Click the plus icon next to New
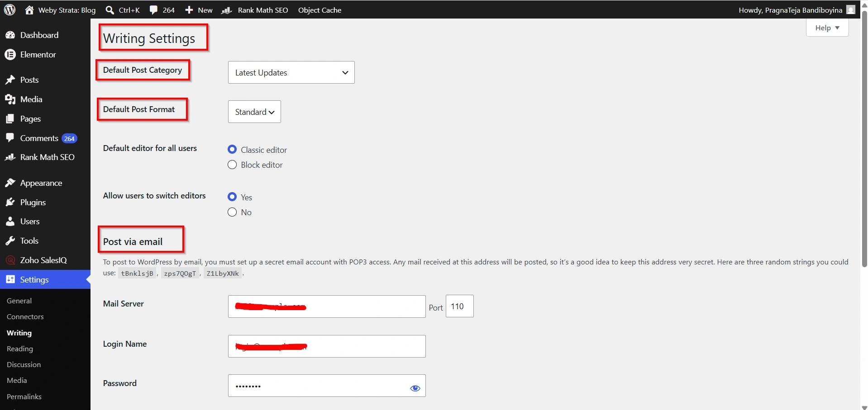The height and width of the screenshot is (410, 868). [189, 10]
